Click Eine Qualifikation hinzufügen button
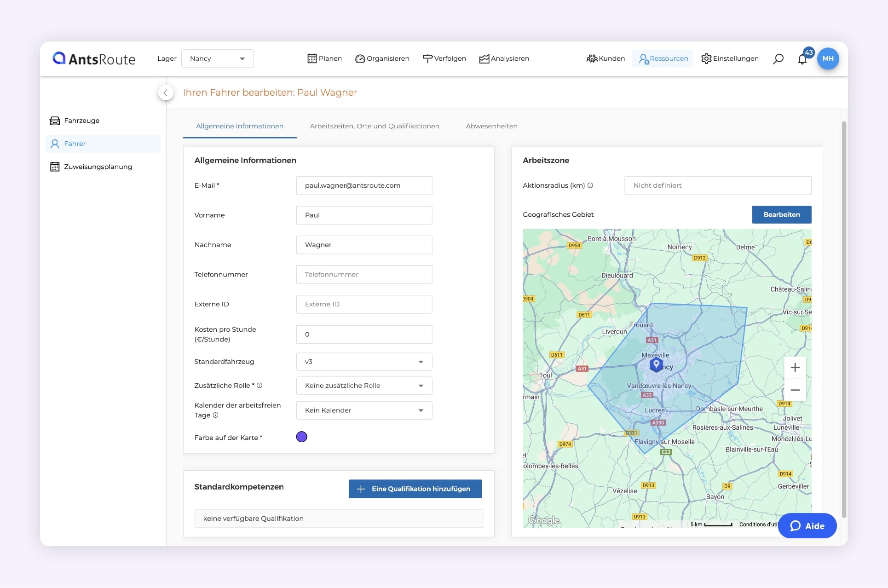Screen dimensions: 888x588 (x=415, y=489)
